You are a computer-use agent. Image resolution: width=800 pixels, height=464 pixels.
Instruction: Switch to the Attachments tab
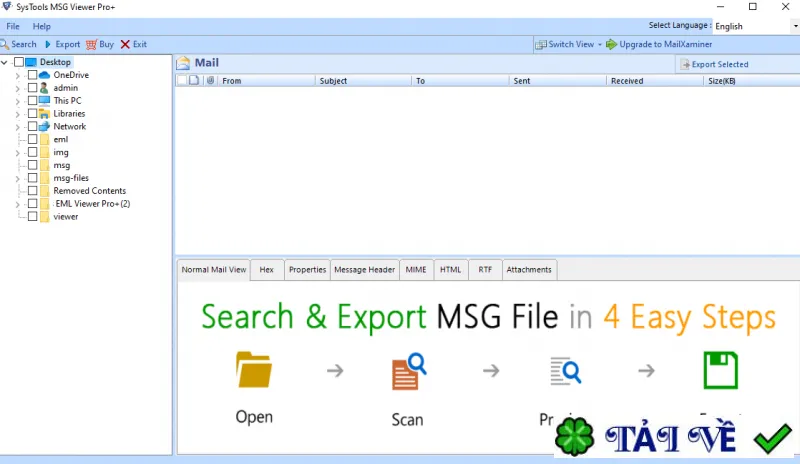point(529,270)
